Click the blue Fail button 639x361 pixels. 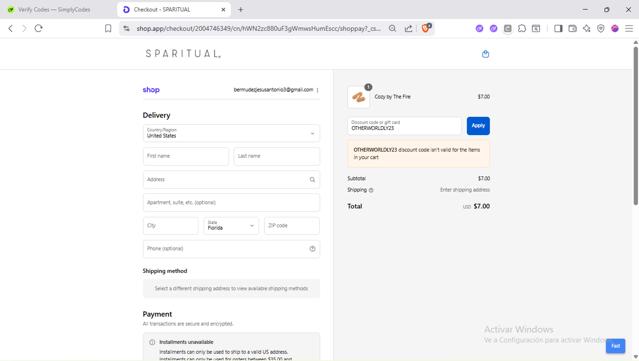[615, 346]
